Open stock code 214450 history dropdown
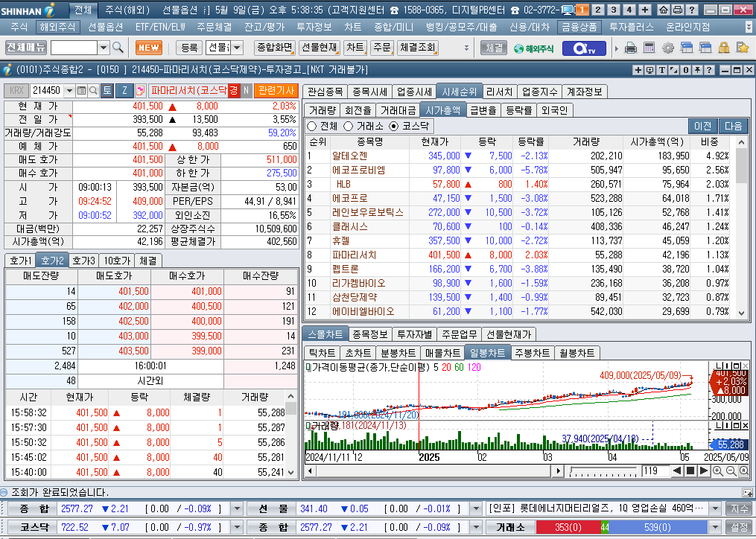Screen dimensions: 756x539 [x=69, y=90]
